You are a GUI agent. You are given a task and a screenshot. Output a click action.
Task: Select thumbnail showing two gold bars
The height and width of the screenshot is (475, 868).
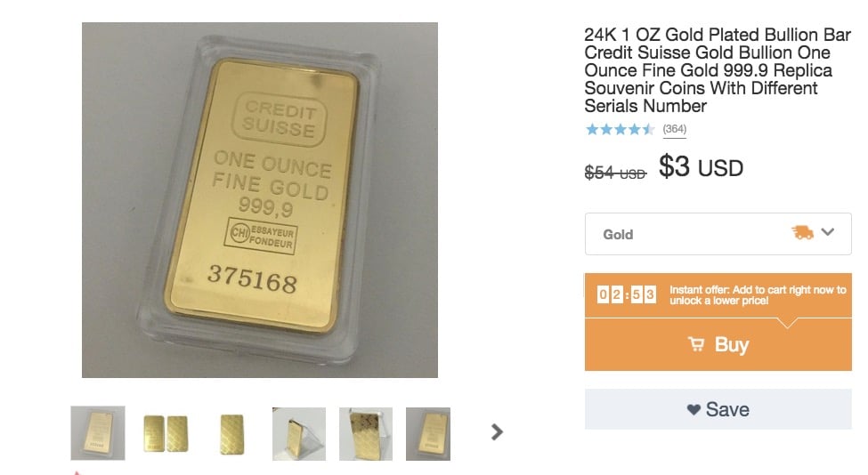coord(166,433)
